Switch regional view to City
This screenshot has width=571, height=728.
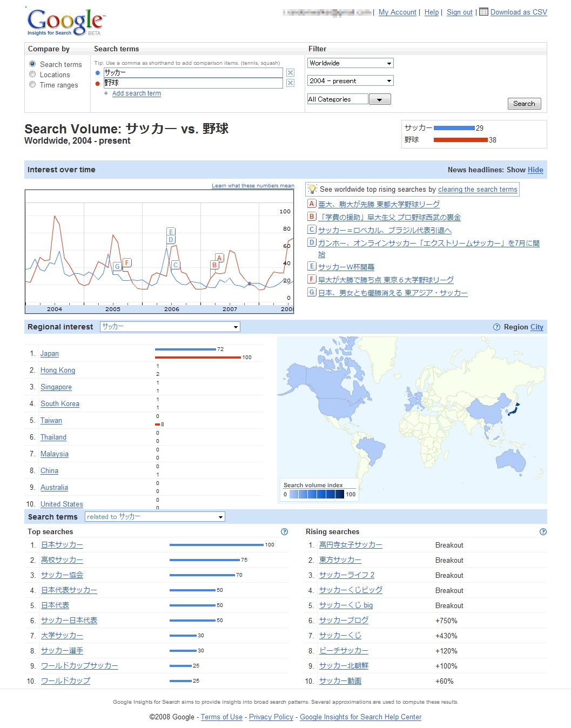[x=537, y=327]
